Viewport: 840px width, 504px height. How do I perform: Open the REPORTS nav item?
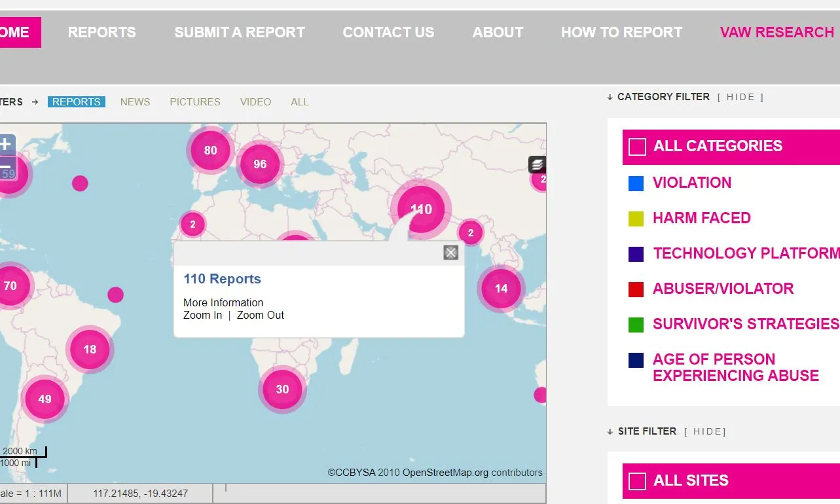(x=101, y=32)
